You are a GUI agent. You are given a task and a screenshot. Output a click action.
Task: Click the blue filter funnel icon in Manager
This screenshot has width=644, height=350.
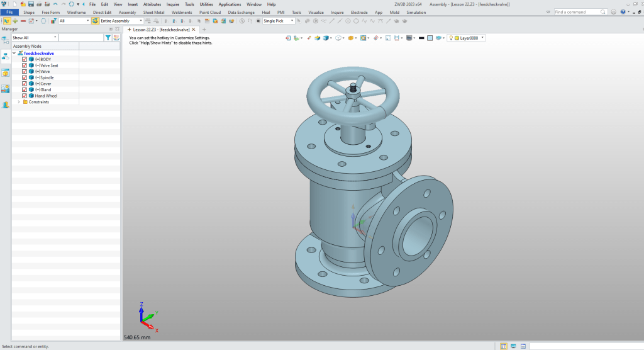[108, 38]
